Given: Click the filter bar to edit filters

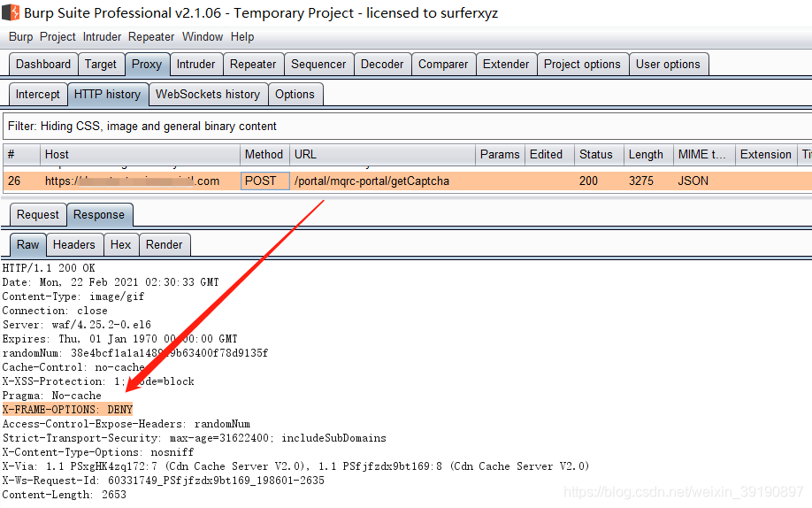Looking at the screenshot, I should click(407, 127).
